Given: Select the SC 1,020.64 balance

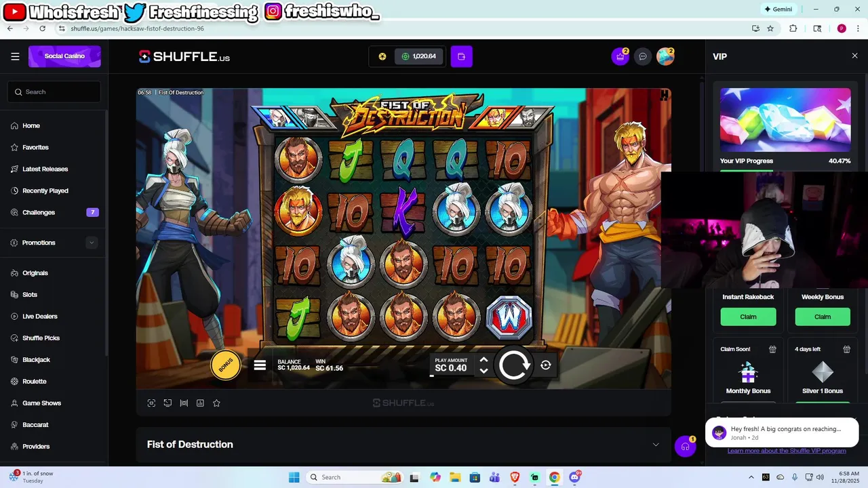Looking at the screenshot, I should click(x=419, y=56).
